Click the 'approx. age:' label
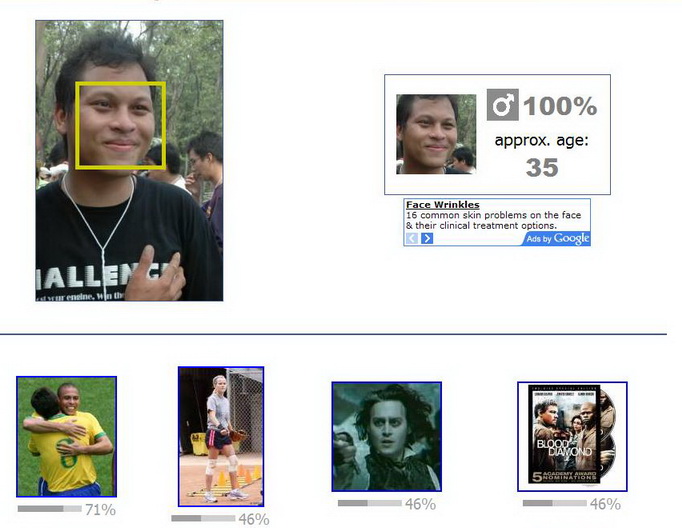Image resolution: width=682 pixels, height=528 pixels. pos(541,140)
